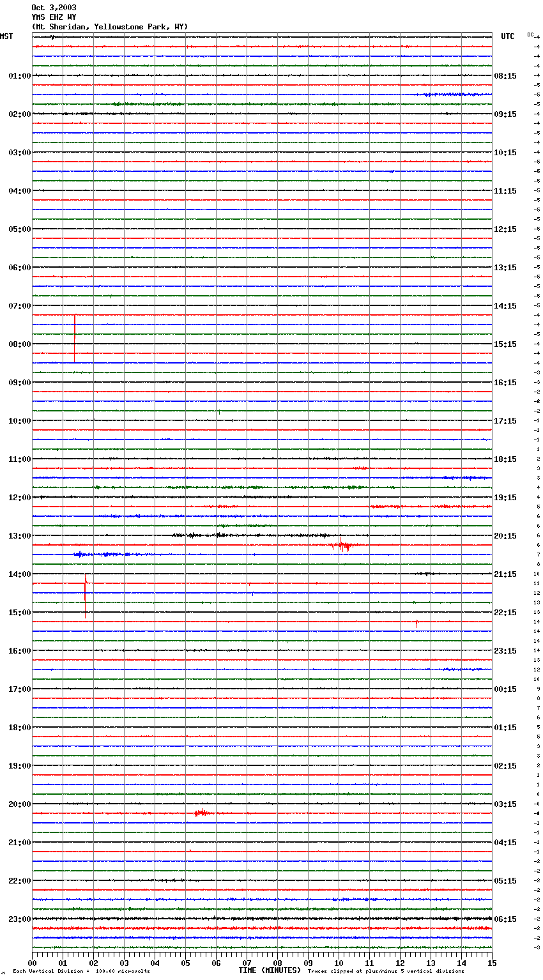Viewport: 543px width, 980px height.
Task: Select the 03:00 MST time label
Action: 20,153
